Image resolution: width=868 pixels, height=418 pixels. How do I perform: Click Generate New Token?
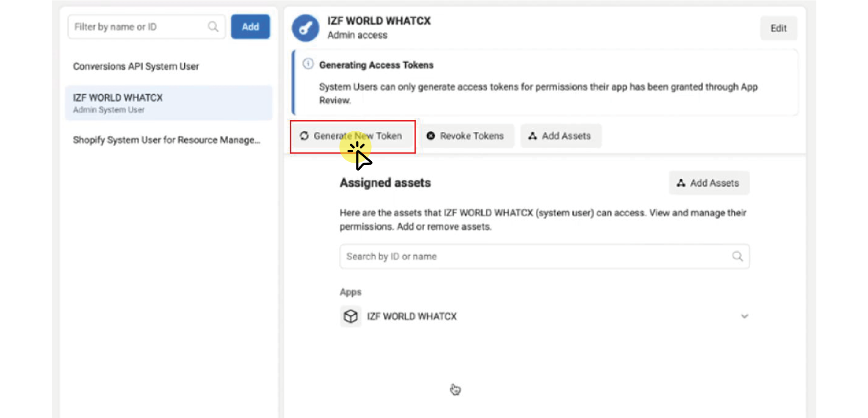(x=358, y=136)
